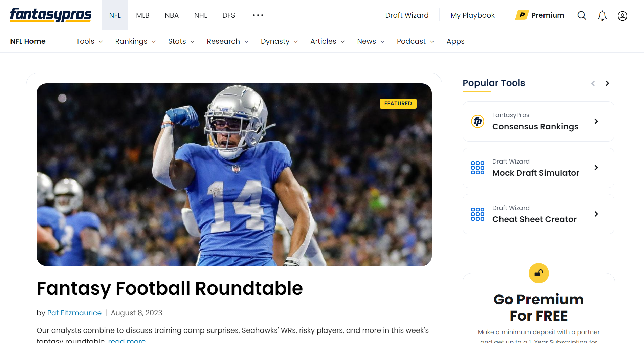Viewport: 644px width, 343px height.
Task: Switch to the MLB sport tab
Action: click(x=143, y=15)
